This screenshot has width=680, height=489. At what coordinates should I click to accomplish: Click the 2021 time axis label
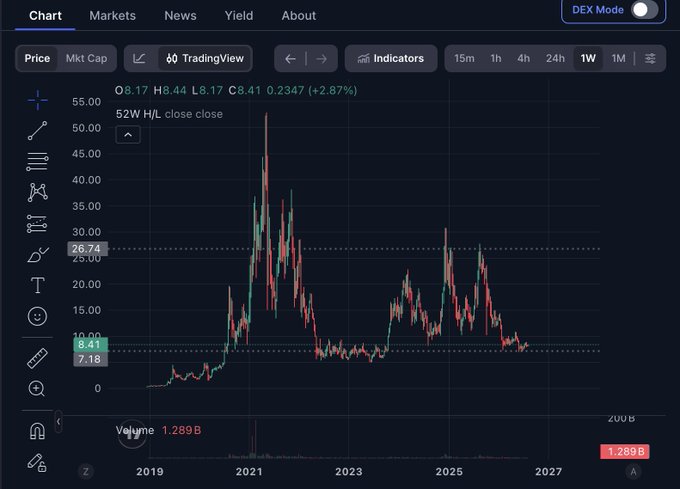click(249, 471)
